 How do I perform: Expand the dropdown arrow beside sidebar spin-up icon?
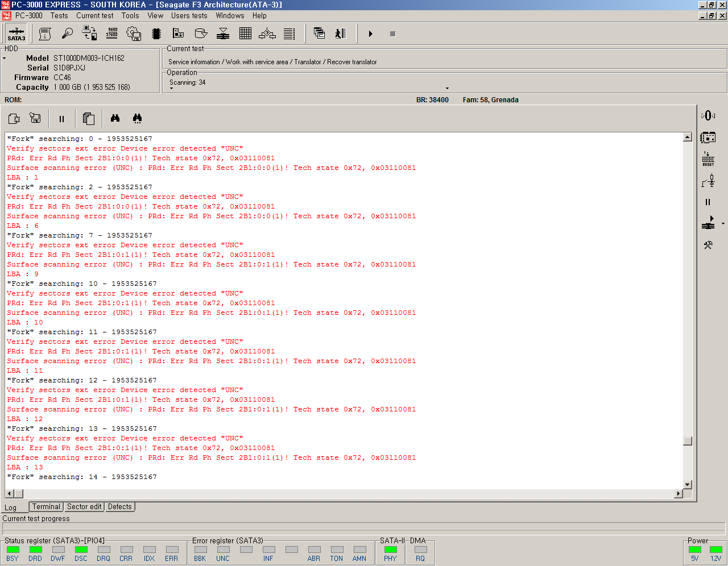click(723, 224)
